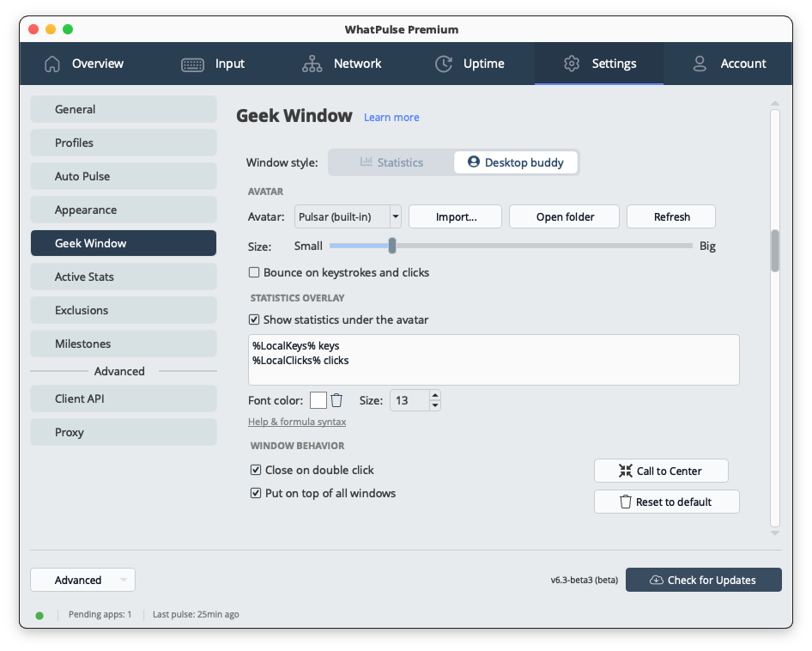Click the font Size number field

[x=409, y=400]
